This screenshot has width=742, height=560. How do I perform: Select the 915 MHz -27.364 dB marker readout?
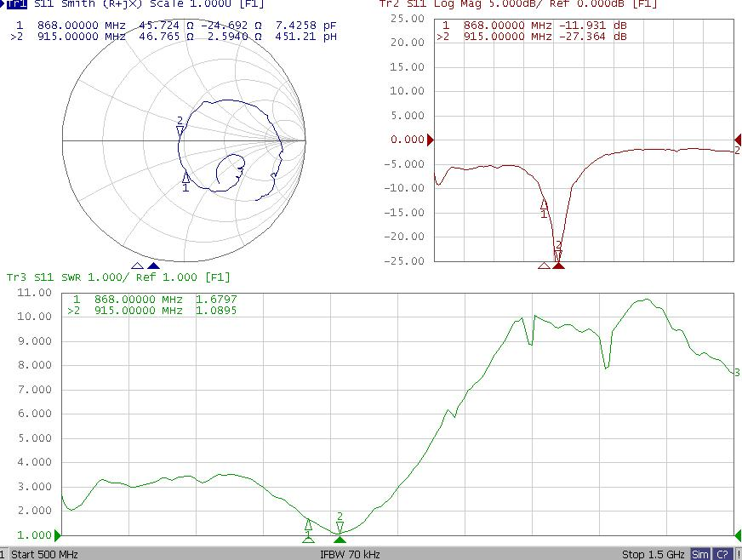[x=532, y=37]
